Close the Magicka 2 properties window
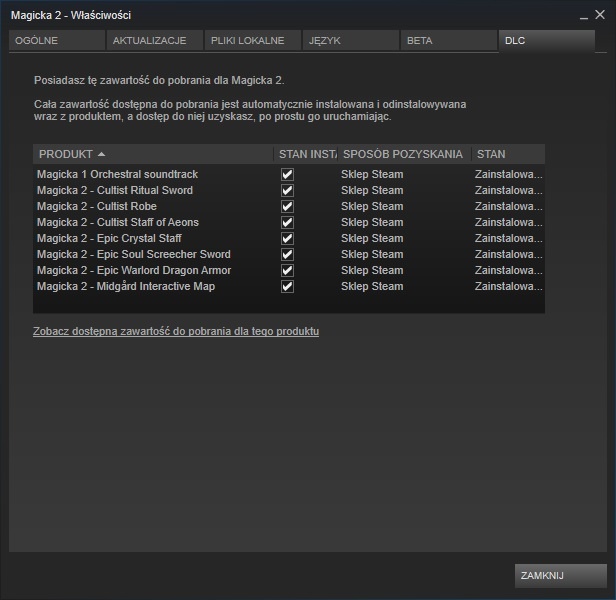The height and width of the screenshot is (600, 616). (x=600, y=15)
